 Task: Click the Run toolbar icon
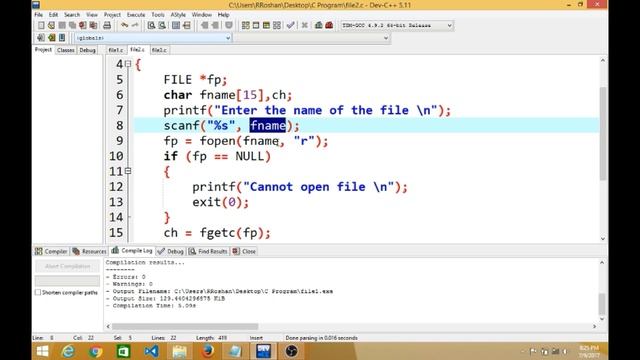tap(256, 25)
